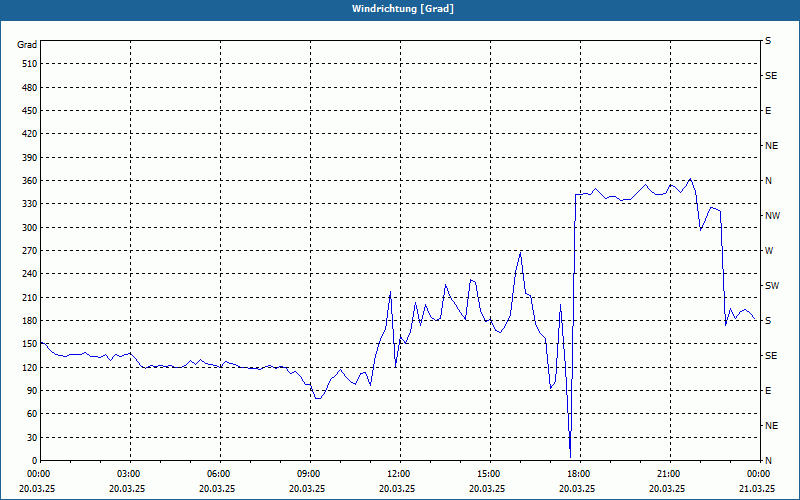Select the W compass label on the right axis
Image resolution: width=800 pixels, height=500 pixels.
point(769,251)
